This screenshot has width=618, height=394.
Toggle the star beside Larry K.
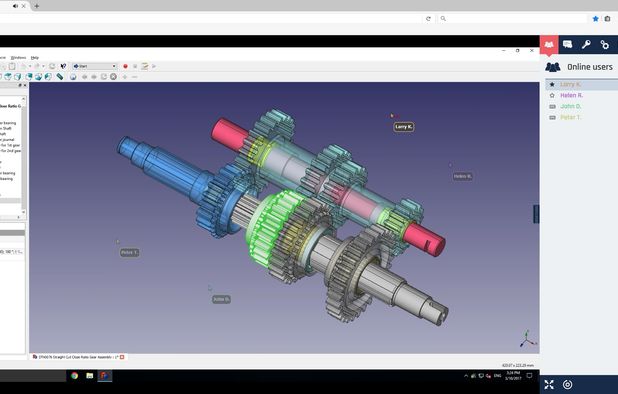pyautogui.click(x=552, y=84)
